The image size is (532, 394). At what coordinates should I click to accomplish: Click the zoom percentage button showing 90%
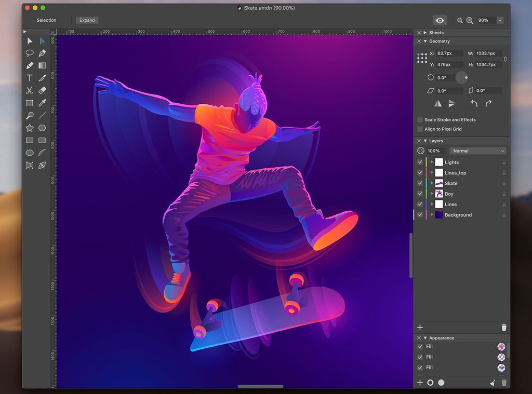pyautogui.click(x=484, y=20)
